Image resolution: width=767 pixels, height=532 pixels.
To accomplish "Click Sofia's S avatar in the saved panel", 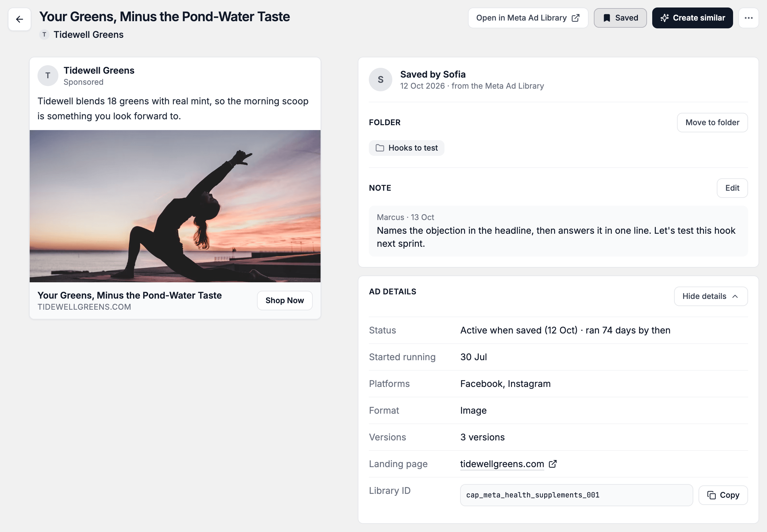I will pos(380,80).
